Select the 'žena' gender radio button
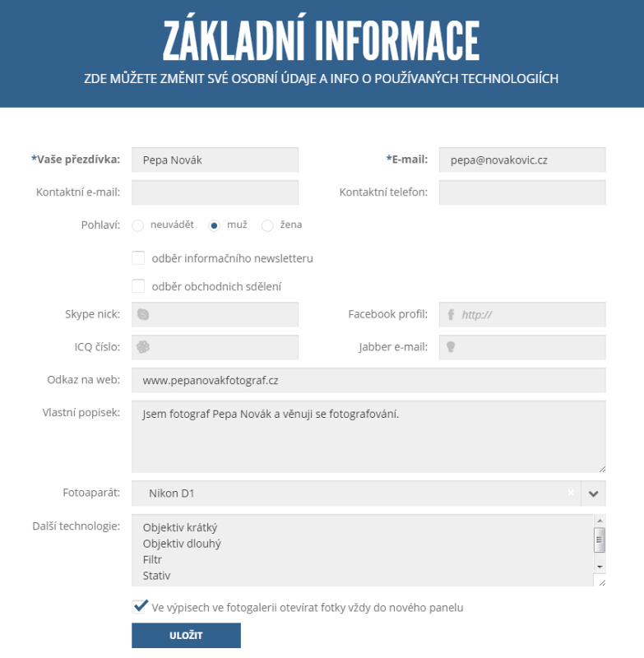 pos(267,225)
